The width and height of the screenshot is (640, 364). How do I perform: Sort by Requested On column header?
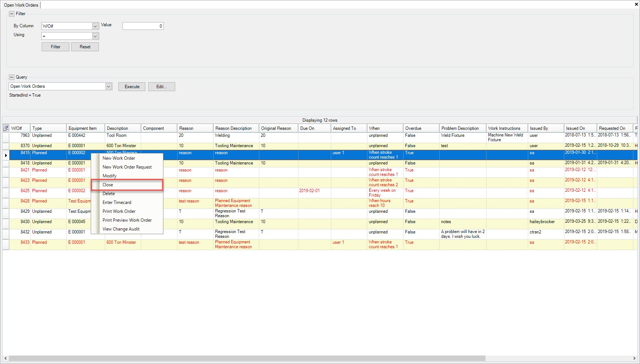tap(615, 128)
